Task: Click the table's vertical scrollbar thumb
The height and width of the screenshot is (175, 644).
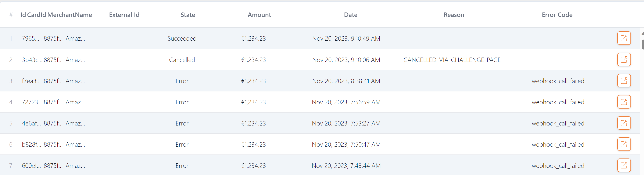Action: [643, 44]
